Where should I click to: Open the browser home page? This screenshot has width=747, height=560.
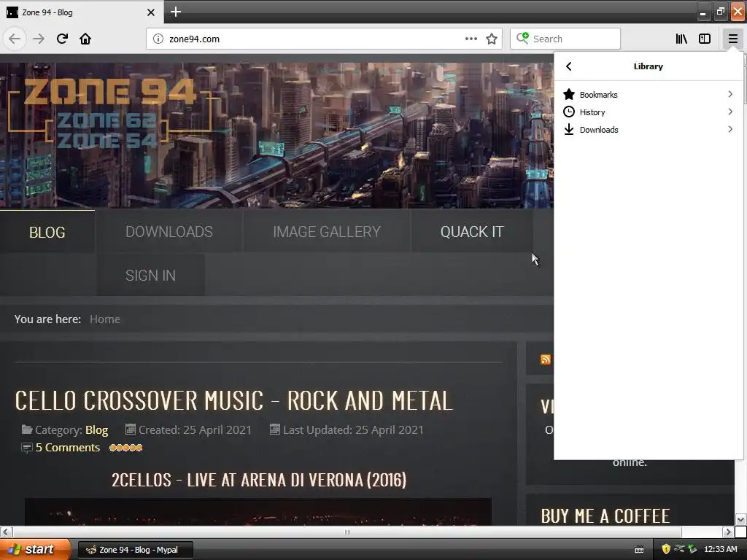coord(85,39)
